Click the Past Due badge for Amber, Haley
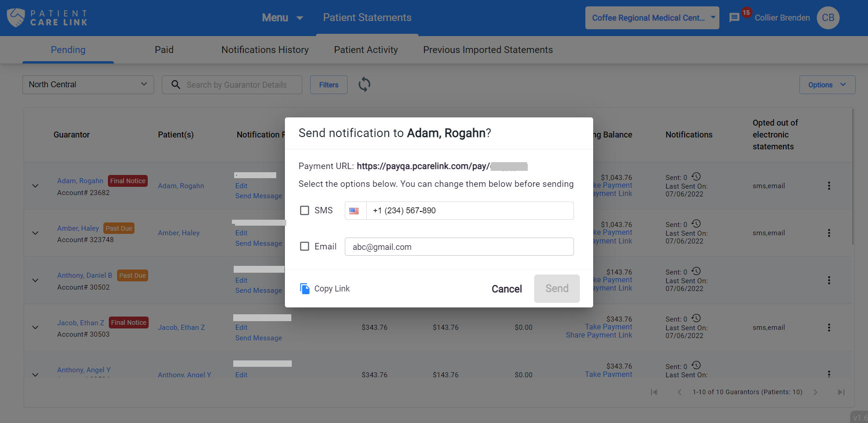This screenshot has width=868, height=423. click(x=119, y=228)
